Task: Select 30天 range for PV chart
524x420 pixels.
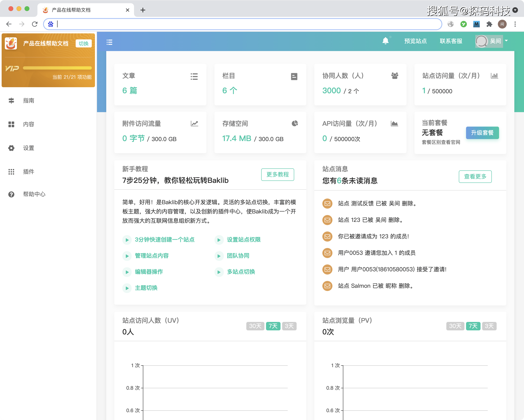Action: (455, 326)
